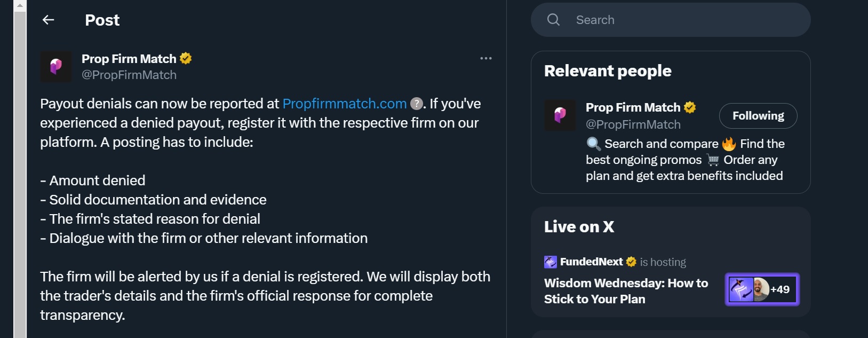Open Wisdom Wednesday live space title
The width and height of the screenshot is (868, 338).
[625, 290]
